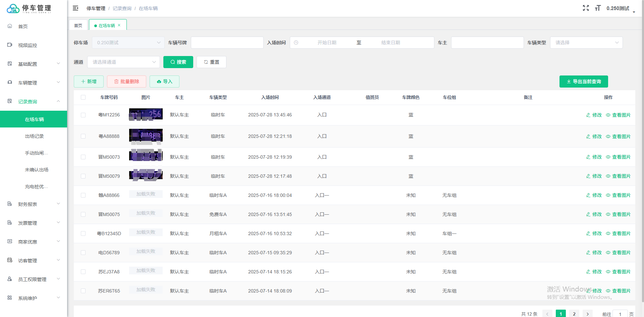Open 出场记录 in the sidebar

coord(34,136)
